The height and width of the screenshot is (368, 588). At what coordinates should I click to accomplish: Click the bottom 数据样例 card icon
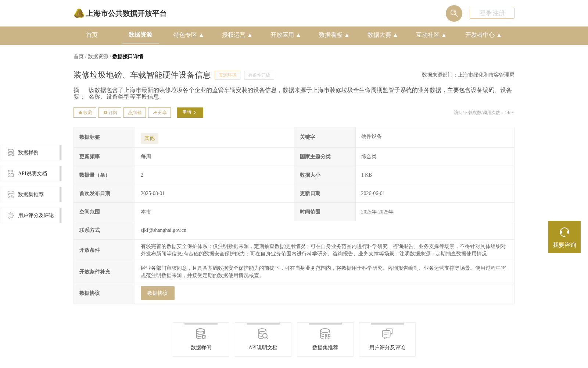click(x=201, y=334)
